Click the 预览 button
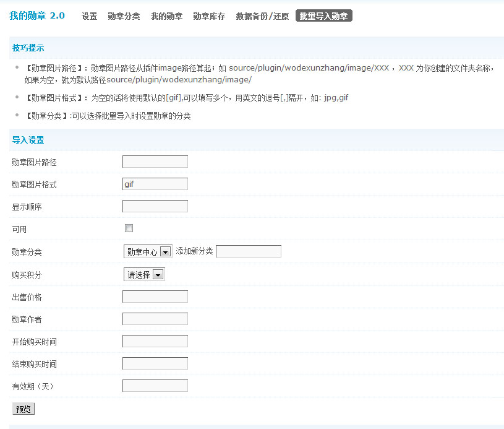 (23, 409)
